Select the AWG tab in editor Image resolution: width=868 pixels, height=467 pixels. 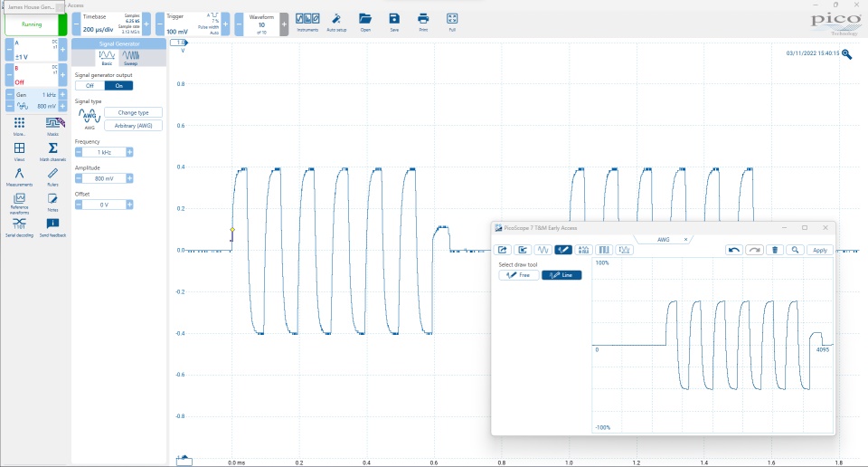coord(663,240)
